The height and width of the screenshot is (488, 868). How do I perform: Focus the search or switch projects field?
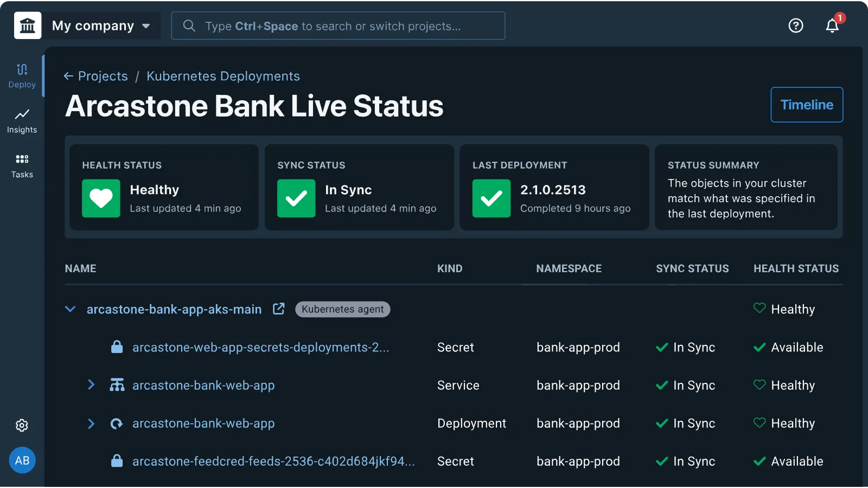click(x=338, y=25)
